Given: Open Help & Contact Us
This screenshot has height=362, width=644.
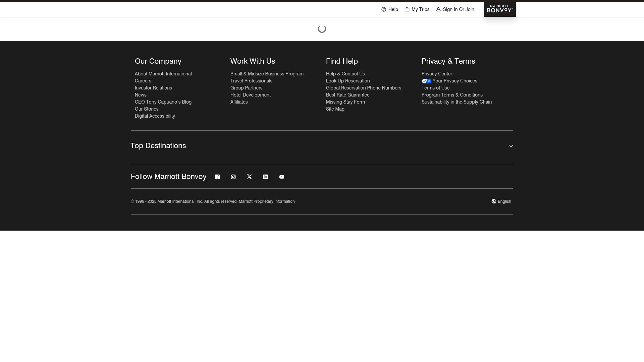Looking at the screenshot, I should (x=345, y=74).
